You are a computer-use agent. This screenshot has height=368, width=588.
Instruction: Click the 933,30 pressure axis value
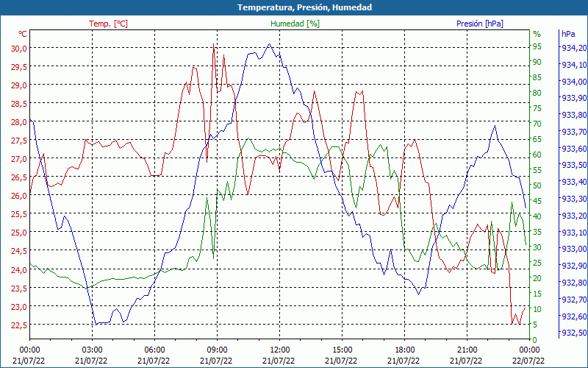click(574, 199)
